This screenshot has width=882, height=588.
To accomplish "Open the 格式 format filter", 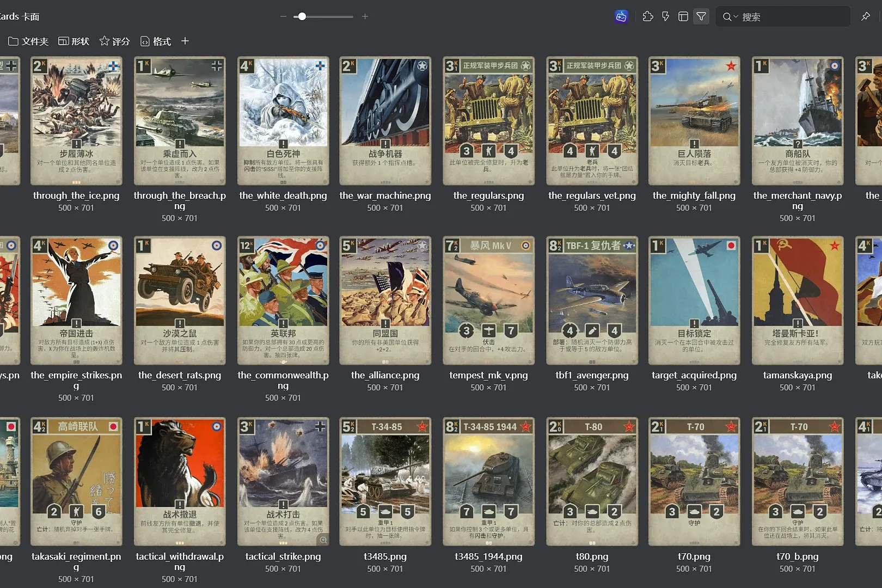I will point(156,41).
